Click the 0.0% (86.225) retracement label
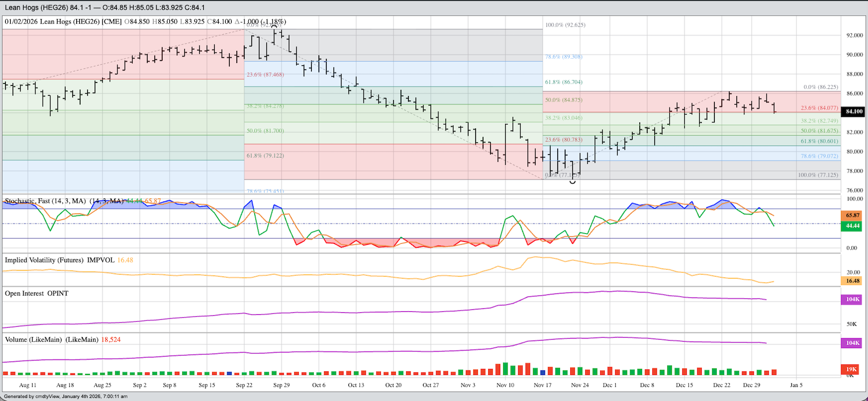Image resolution: width=868 pixels, height=401 pixels. 820,87
